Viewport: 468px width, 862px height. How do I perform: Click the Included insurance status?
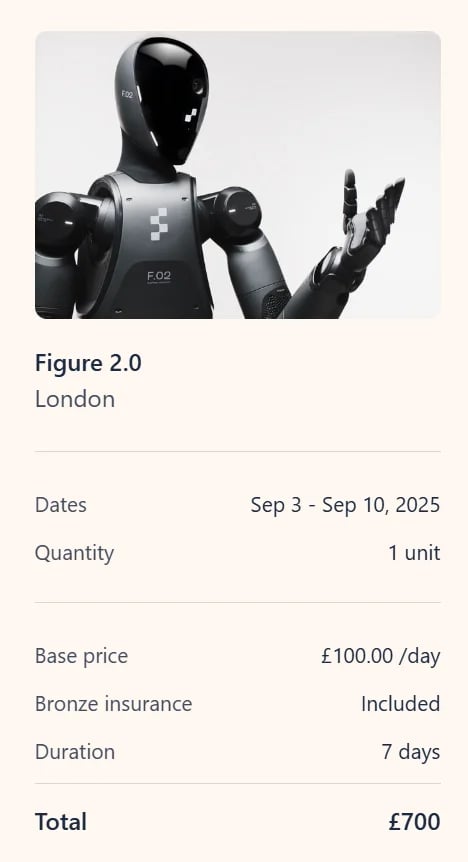tap(401, 704)
